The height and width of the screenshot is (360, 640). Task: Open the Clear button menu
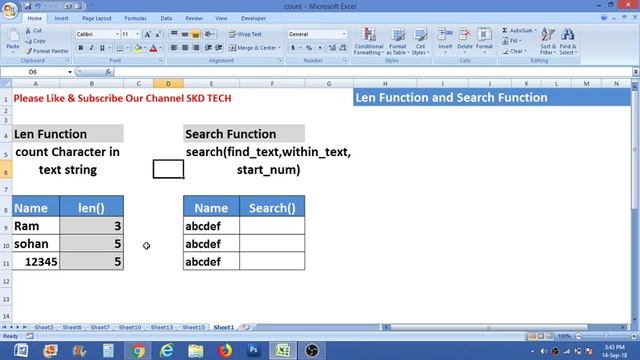click(514, 51)
